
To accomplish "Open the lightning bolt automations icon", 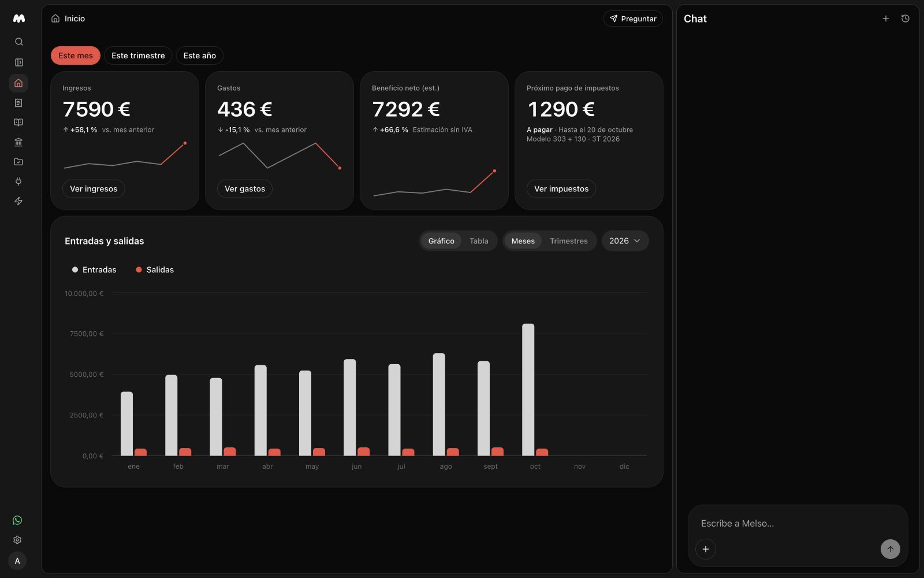I will click(18, 201).
